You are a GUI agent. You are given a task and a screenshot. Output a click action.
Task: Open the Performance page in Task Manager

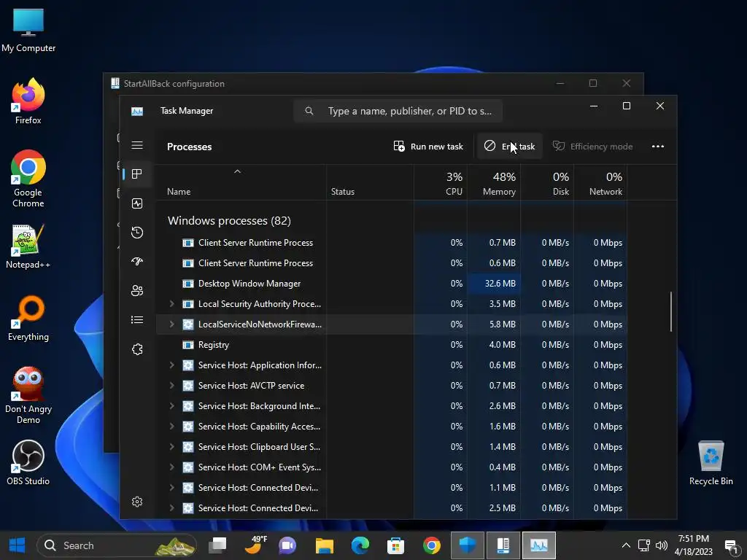coord(137,204)
